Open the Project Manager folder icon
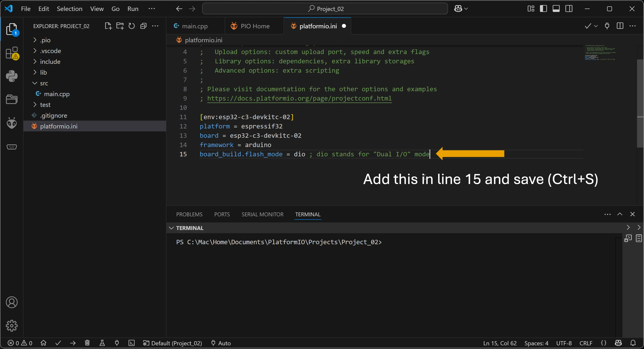644x349 pixels. point(12,99)
